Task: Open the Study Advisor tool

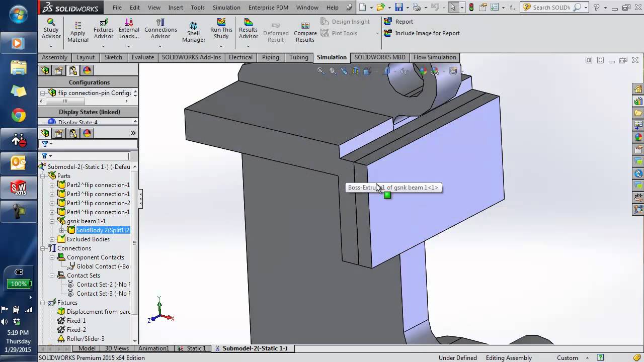Action: tap(51, 30)
